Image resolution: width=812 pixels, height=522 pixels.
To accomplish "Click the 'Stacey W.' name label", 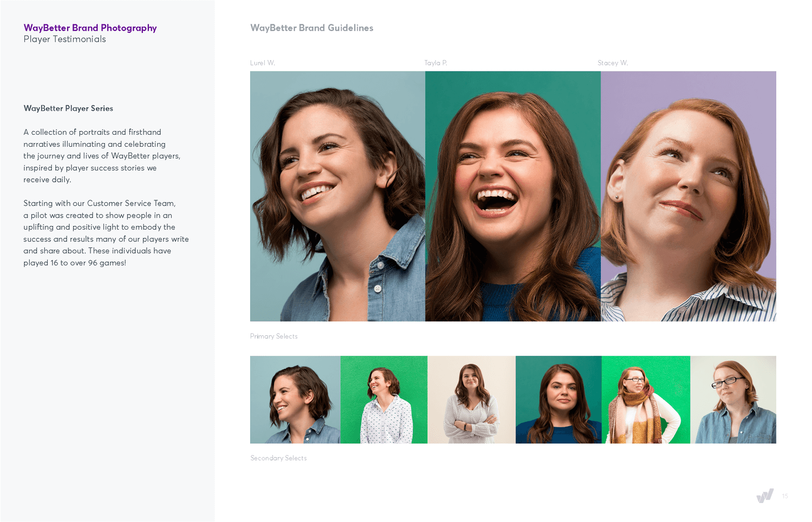I will [x=613, y=63].
